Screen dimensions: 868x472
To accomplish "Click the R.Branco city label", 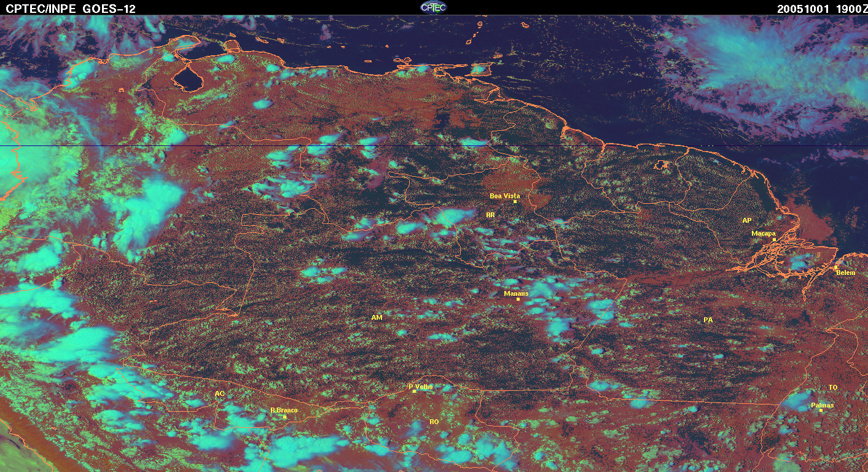I will point(284,410).
